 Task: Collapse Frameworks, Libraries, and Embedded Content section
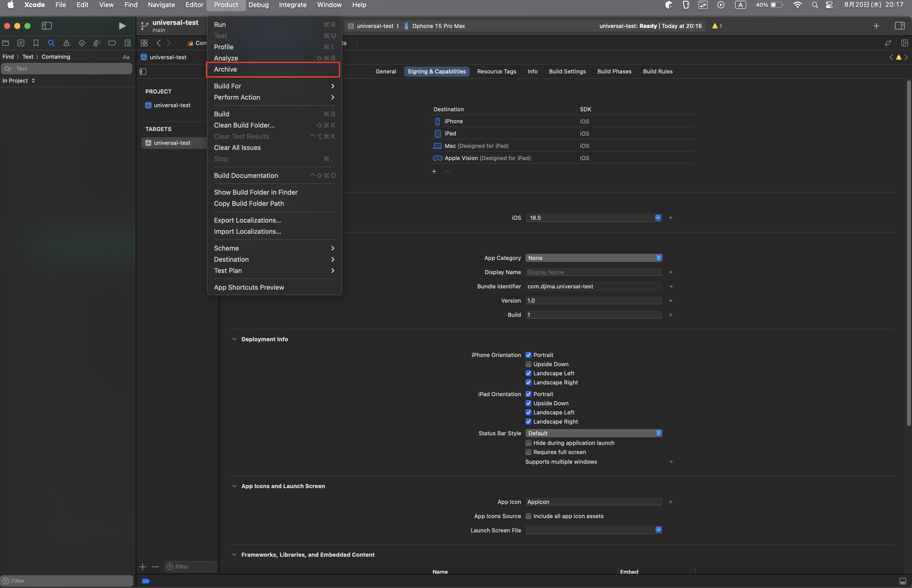234,554
